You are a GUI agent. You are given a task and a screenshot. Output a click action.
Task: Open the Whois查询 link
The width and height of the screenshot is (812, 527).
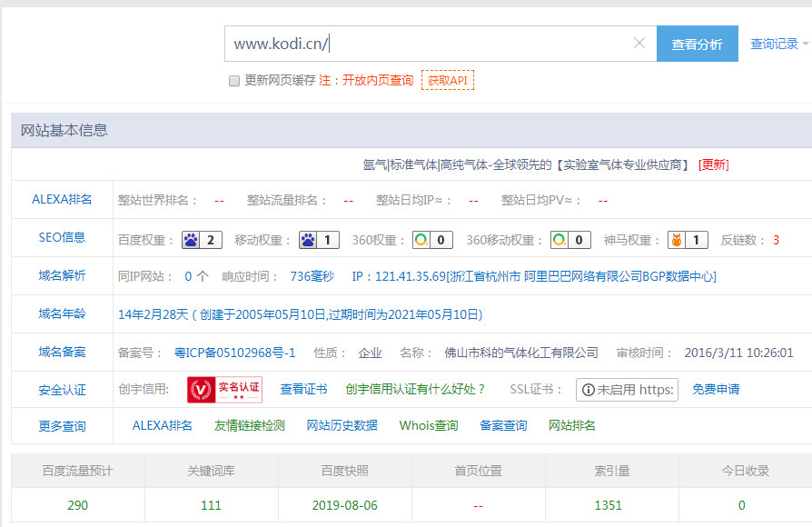click(429, 425)
